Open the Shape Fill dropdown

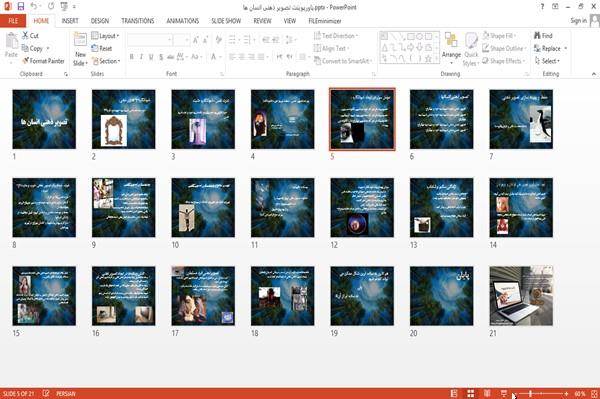[499, 36]
